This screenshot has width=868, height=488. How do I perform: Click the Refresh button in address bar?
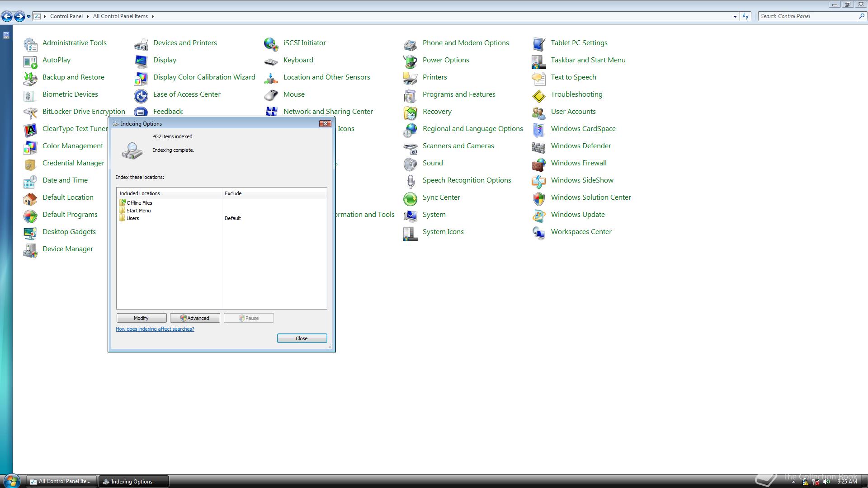click(x=745, y=16)
